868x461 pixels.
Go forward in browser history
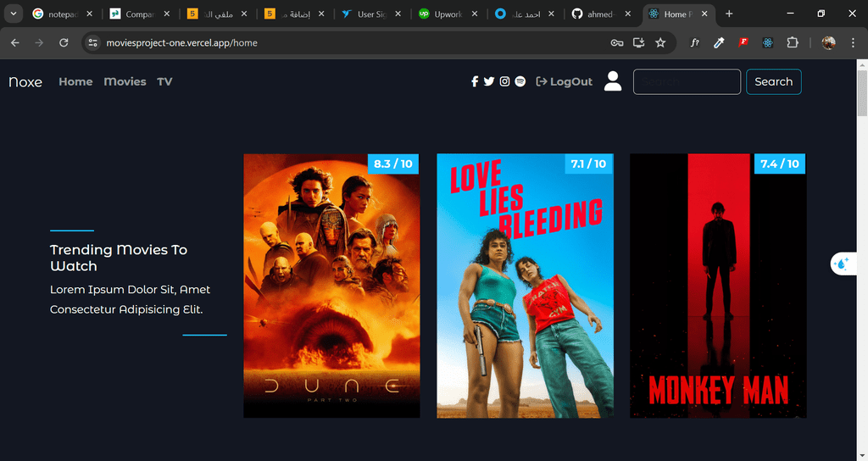[x=39, y=42]
